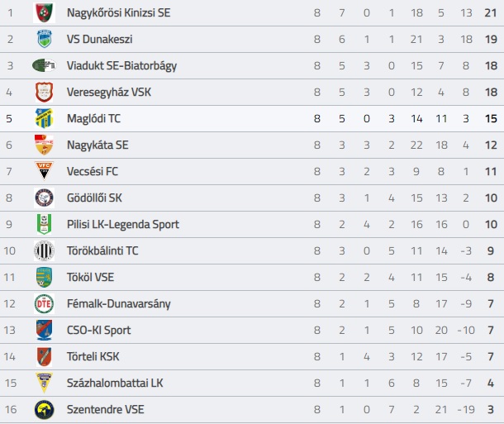Screen dimensions: 504x424
Task: Open the Törteli KSK team link
Action: 93,356
